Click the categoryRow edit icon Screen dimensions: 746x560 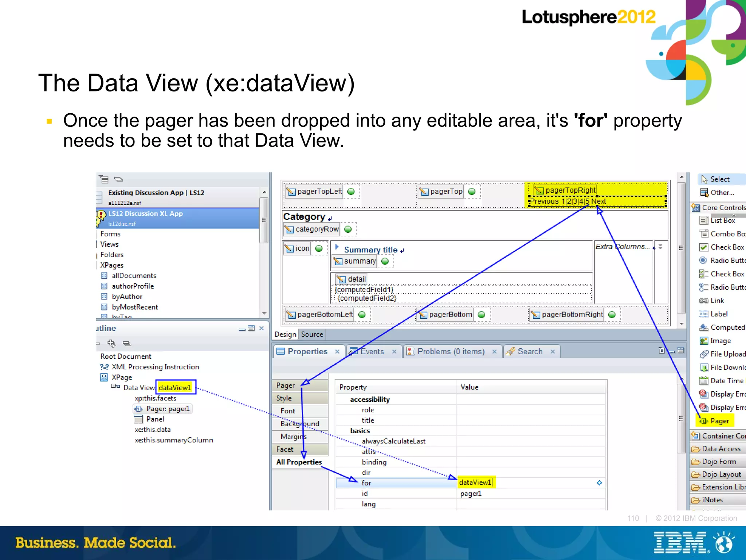[x=289, y=229]
